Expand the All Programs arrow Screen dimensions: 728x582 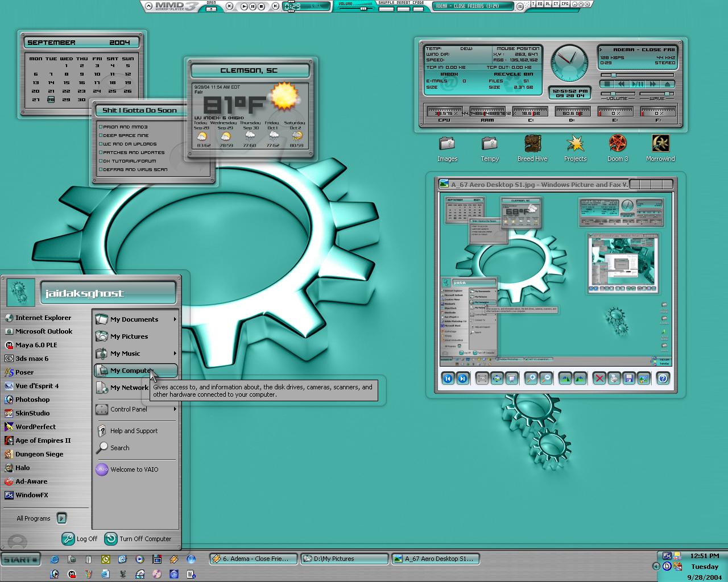click(61, 518)
